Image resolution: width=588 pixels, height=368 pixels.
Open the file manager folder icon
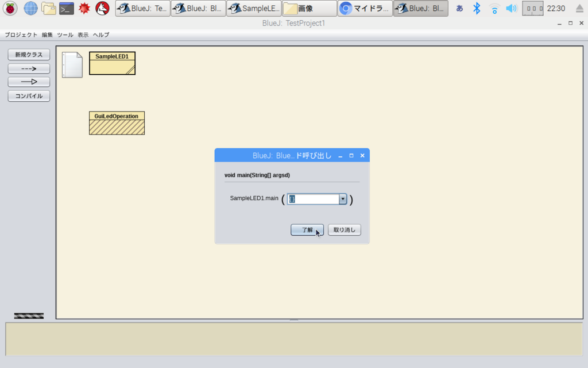pyautogui.click(x=48, y=8)
